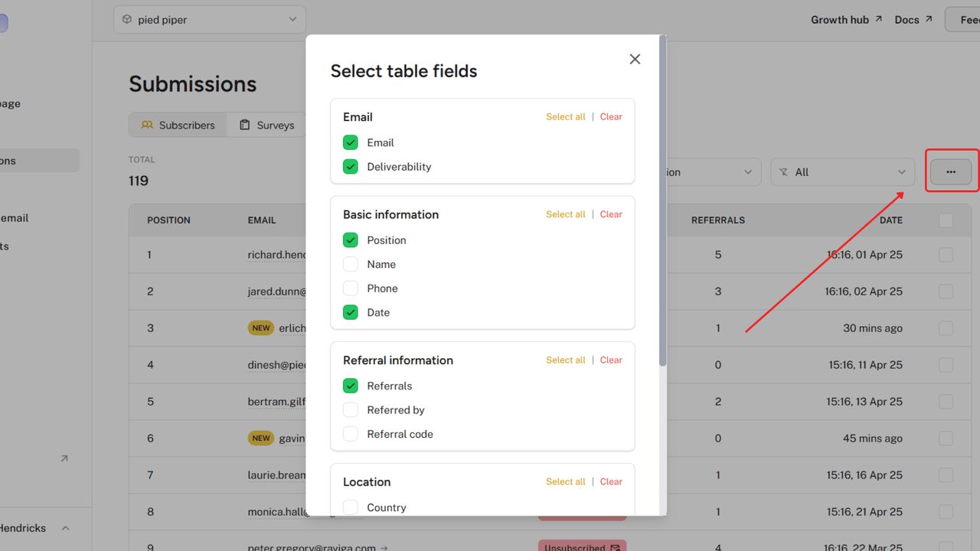The height and width of the screenshot is (551, 980).
Task: Click the filter icon inside the All dropdown
Action: tap(783, 171)
